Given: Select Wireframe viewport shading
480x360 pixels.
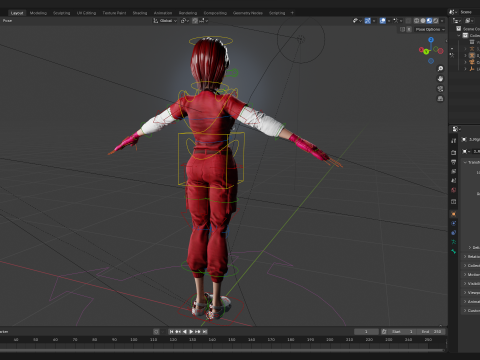Looking at the screenshot, I should [417, 21].
